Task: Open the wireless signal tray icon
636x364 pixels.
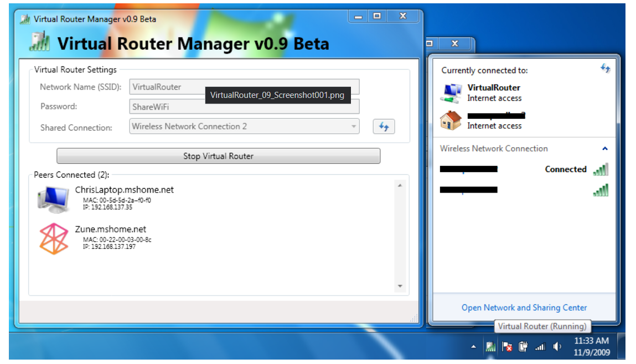Action: point(540,347)
